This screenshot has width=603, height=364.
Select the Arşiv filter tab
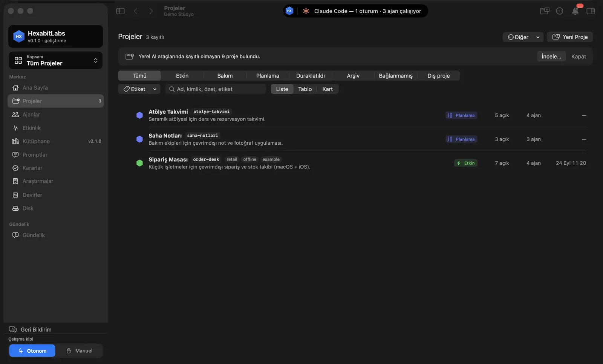353,76
